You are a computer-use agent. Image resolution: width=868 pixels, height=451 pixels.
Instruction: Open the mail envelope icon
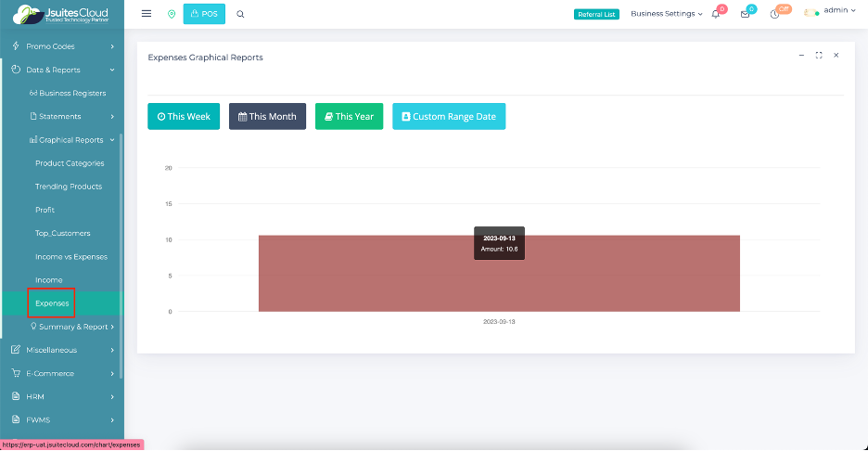745,14
